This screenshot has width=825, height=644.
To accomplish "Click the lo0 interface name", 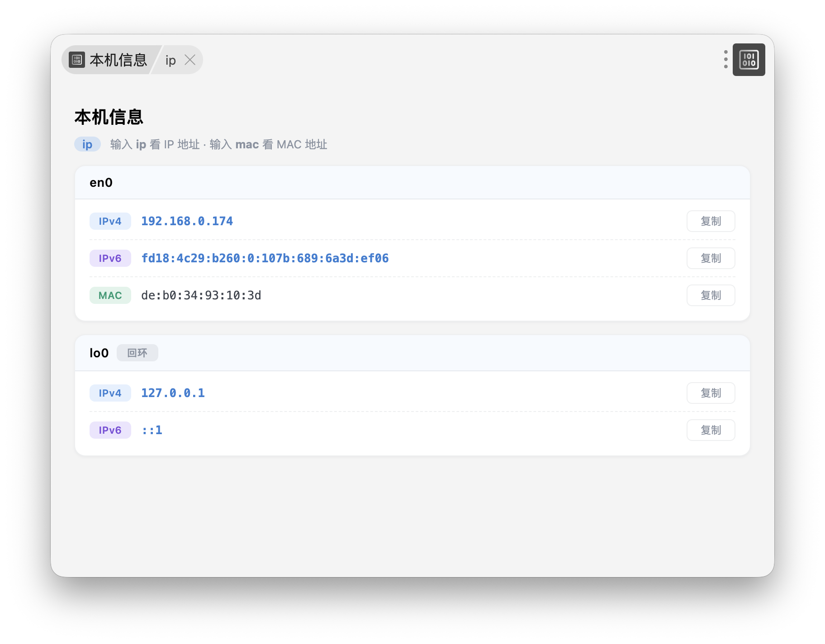I will point(99,353).
